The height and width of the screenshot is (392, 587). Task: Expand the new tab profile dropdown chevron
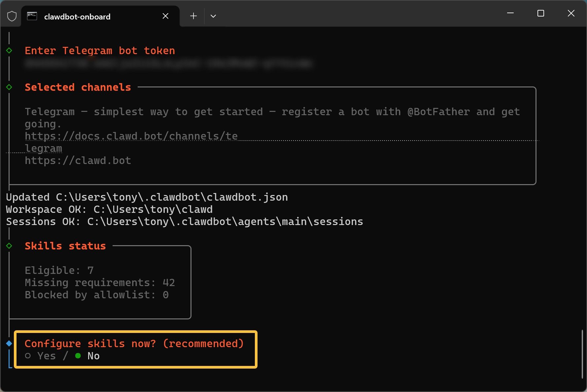point(213,16)
